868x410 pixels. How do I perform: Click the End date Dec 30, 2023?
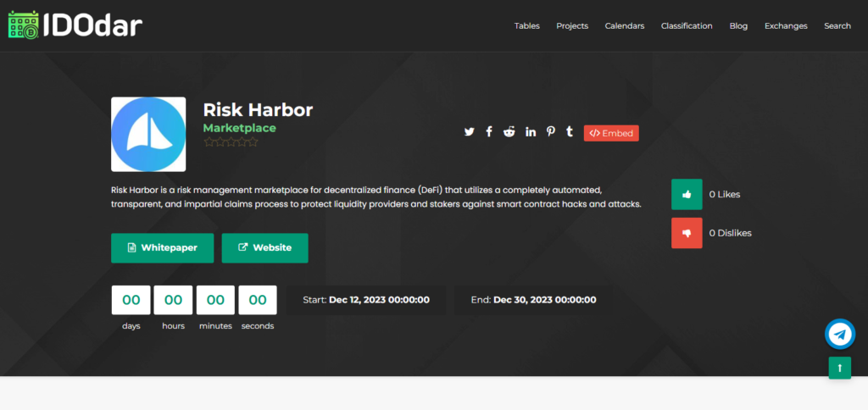pyautogui.click(x=534, y=300)
